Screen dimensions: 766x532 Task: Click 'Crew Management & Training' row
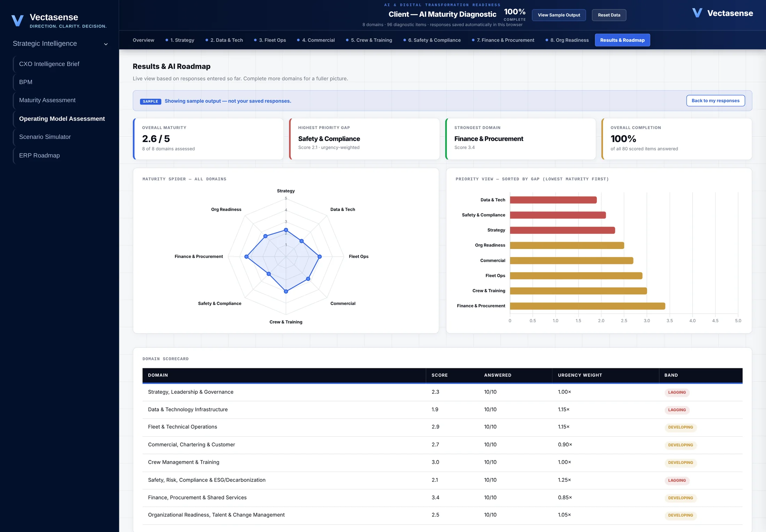pos(442,462)
